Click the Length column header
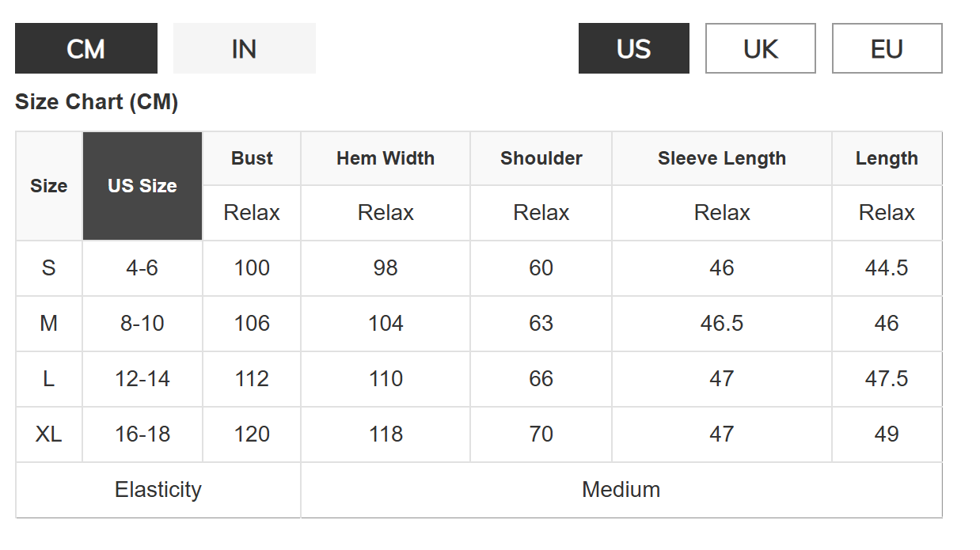 (887, 158)
